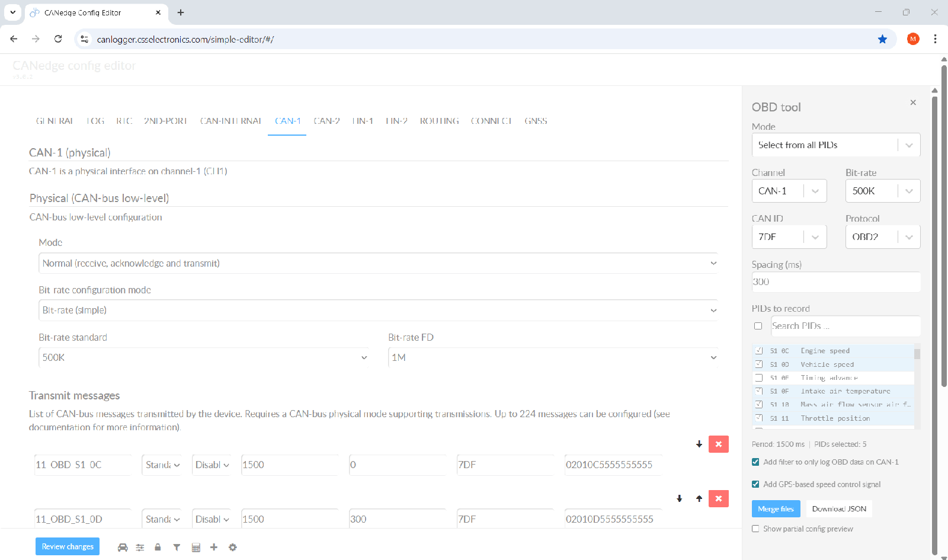This screenshot has height=560, width=948.
Task: Delete the 11_OBD_S1_0D transmit message
Action: [x=719, y=499]
